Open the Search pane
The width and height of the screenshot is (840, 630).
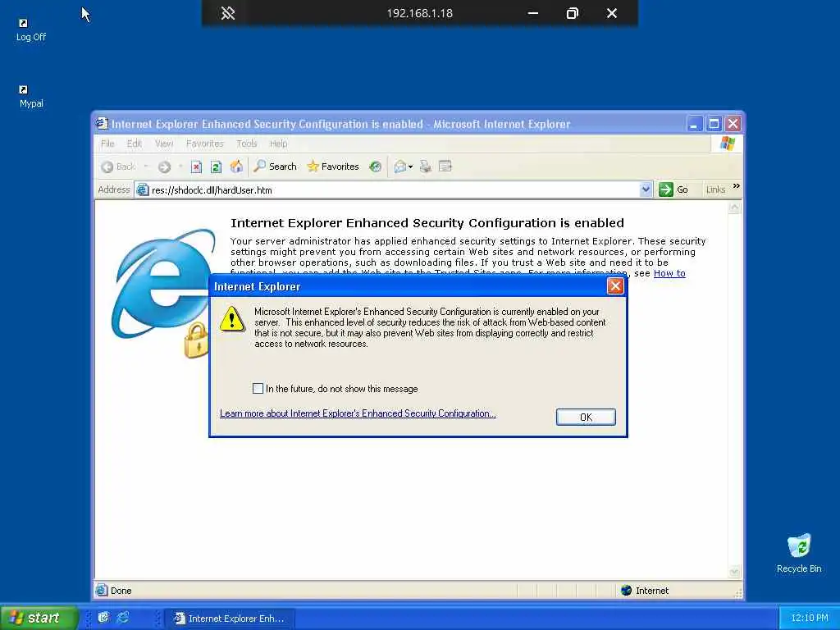click(x=276, y=167)
